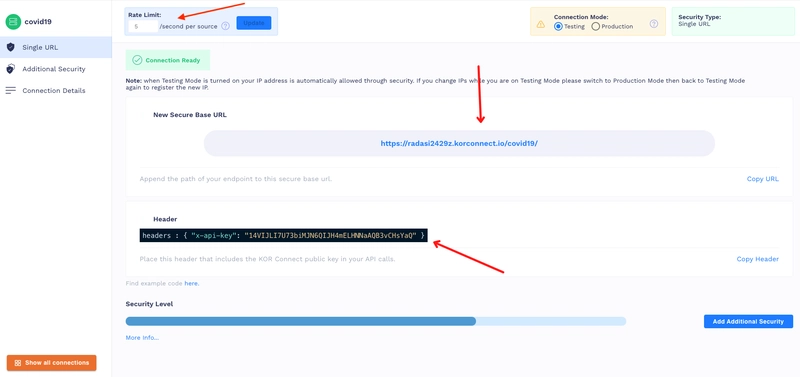Viewport: 800px width, 377px height.
Task: Open the Additional Security section
Action: pyautogui.click(x=56, y=69)
